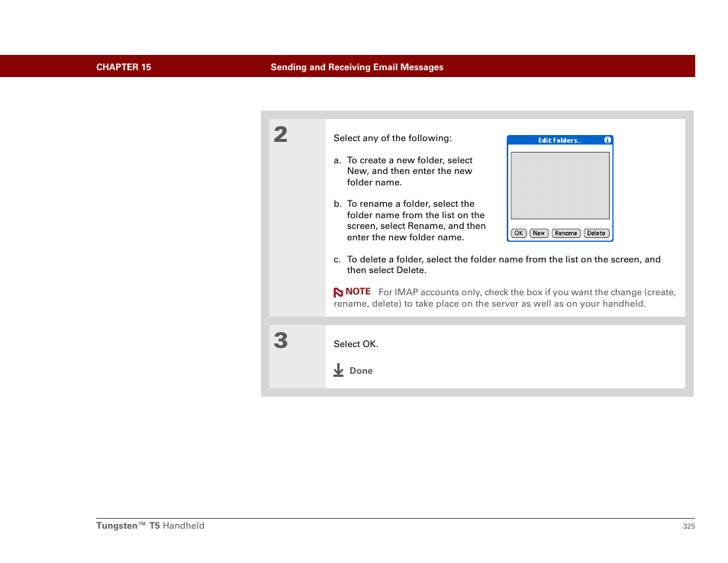The image size is (728, 563).
Task: Click the New button in Edit Folders
Action: click(539, 233)
